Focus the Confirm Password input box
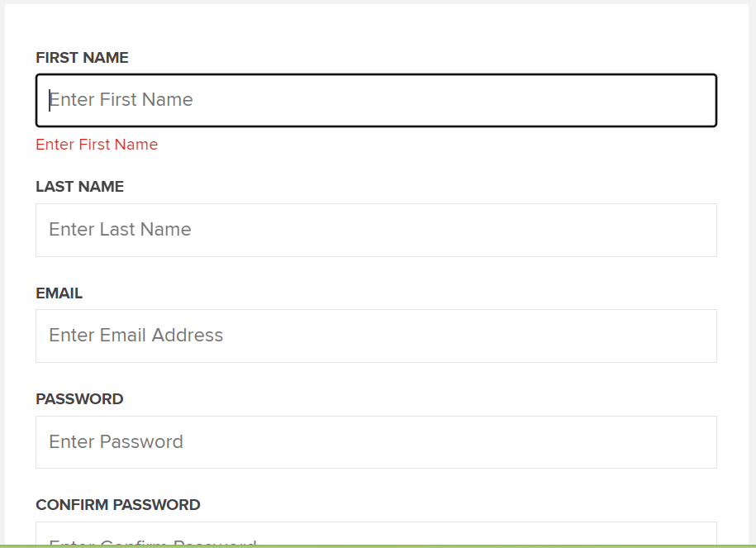Screen dimensions: 756x548 coord(376,534)
